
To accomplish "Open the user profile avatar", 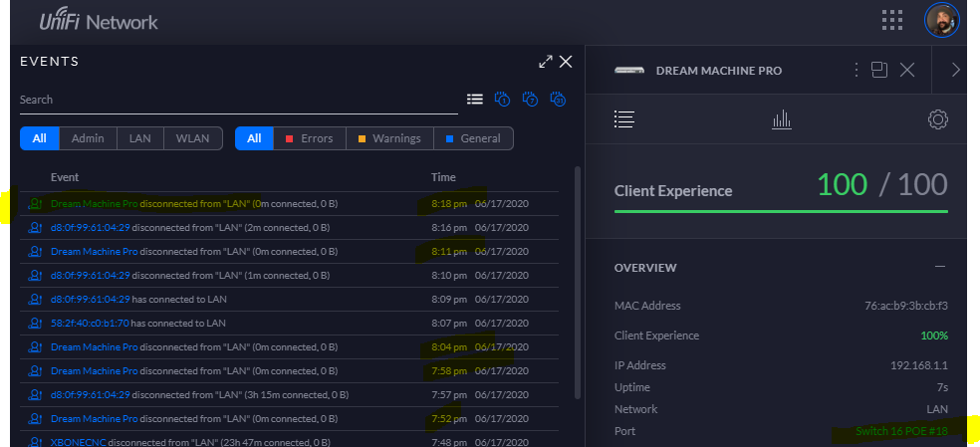I will tap(942, 21).
